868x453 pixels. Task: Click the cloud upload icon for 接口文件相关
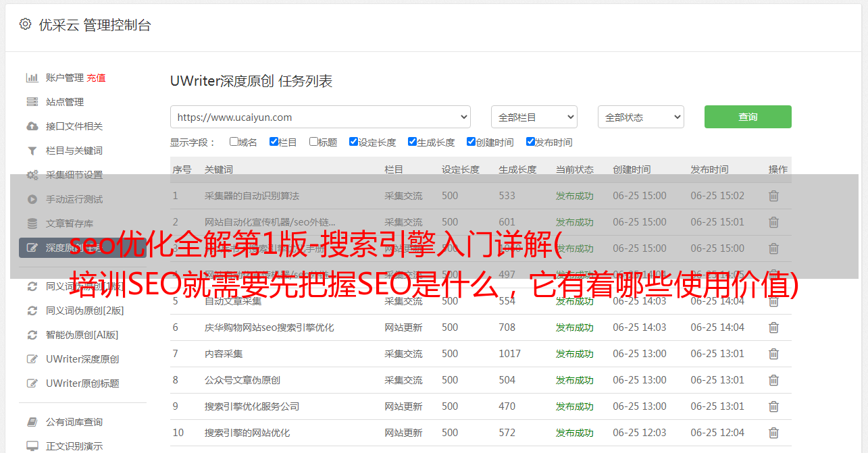tap(32, 126)
